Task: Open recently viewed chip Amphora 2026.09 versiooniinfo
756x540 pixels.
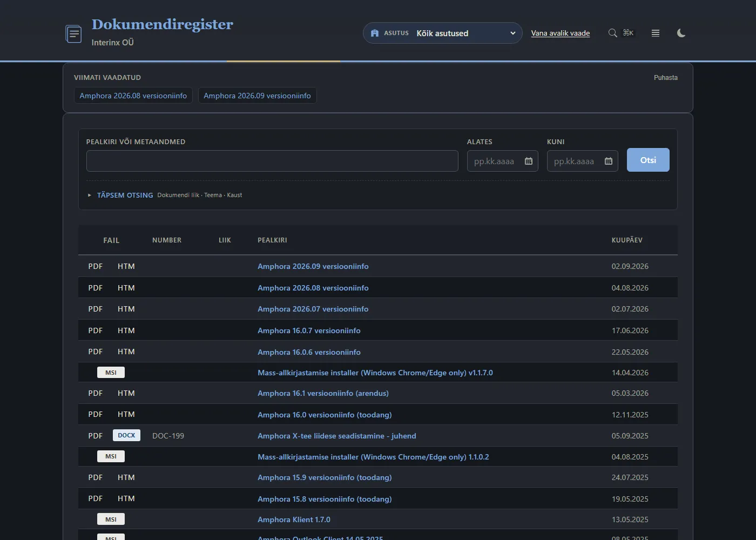Action: pyautogui.click(x=257, y=96)
